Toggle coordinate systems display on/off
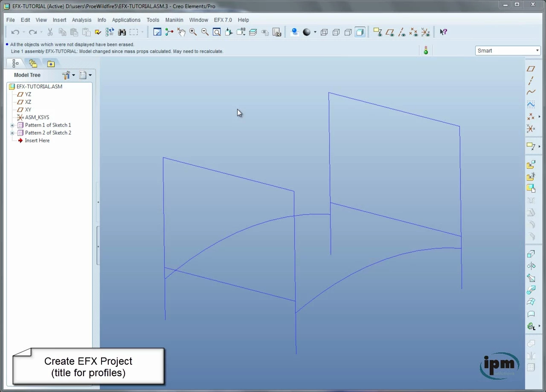The image size is (546, 392). [x=425, y=32]
